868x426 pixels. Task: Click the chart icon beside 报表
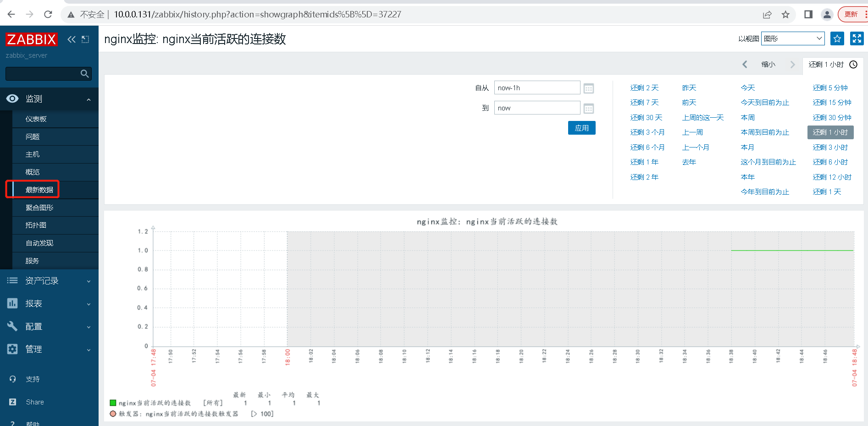tap(12, 303)
